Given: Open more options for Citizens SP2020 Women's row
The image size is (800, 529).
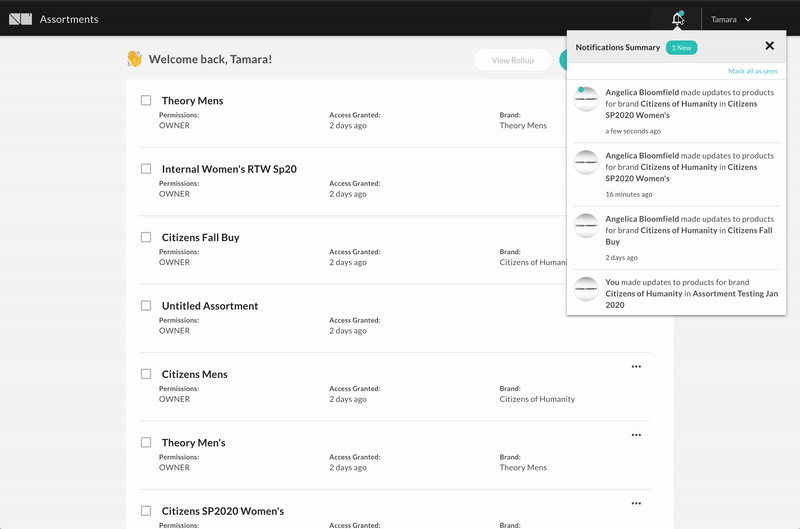Looking at the screenshot, I should [x=636, y=503].
